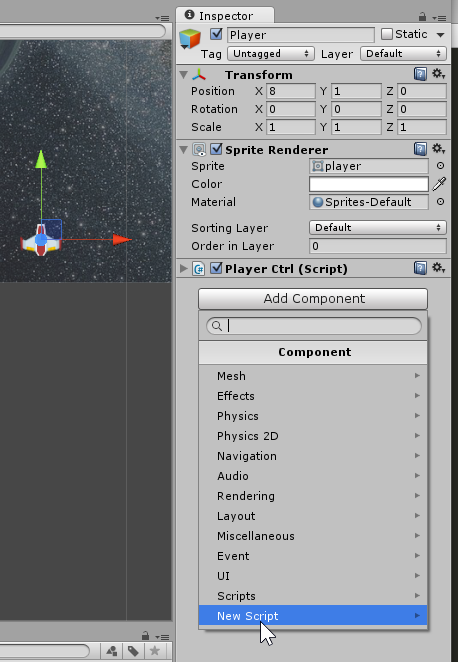This screenshot has height=662, width=458.
Task: Click the Order in Layer field
Action: click(x=377, y=246)
